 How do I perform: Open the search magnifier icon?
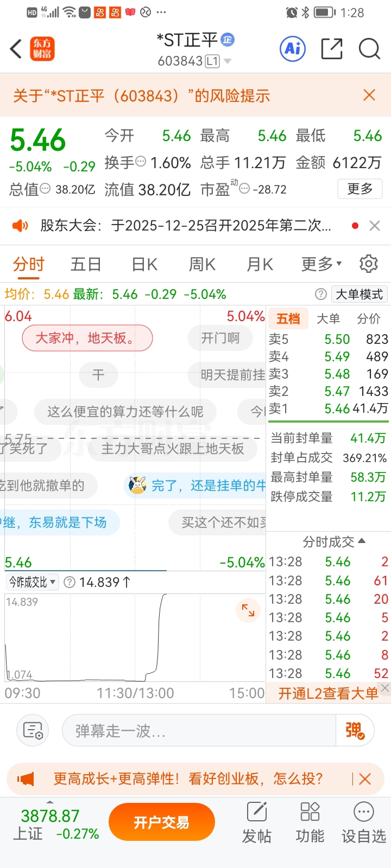369,49
